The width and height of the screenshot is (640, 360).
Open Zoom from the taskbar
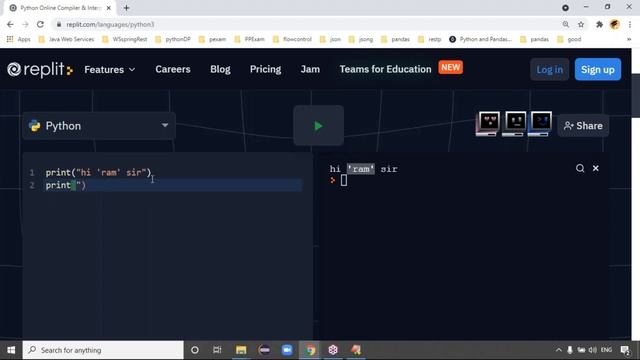pyautogui.click(x=287, y=350)
